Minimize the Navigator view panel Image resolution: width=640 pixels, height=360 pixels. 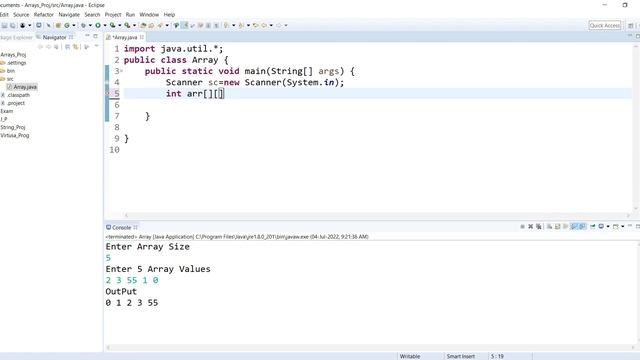pyautogui.click(x=87, y=36)
